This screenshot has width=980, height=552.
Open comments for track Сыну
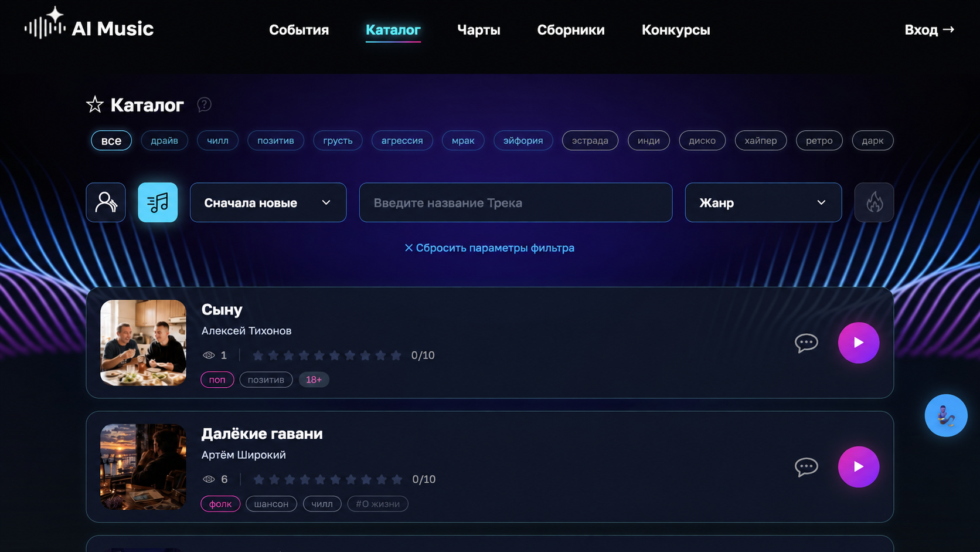click(x=806, y=343)
